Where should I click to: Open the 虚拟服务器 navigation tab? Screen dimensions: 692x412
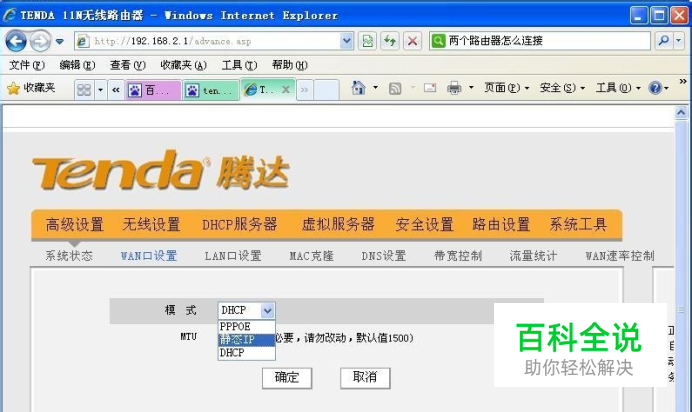click(x=338, y=225)
